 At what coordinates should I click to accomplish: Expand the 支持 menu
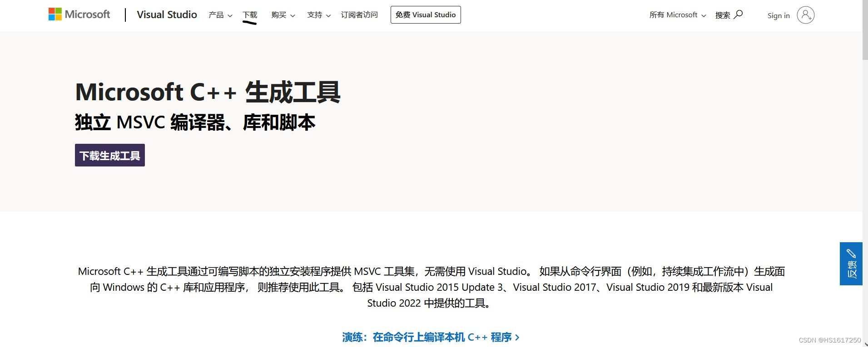[319, 15]
